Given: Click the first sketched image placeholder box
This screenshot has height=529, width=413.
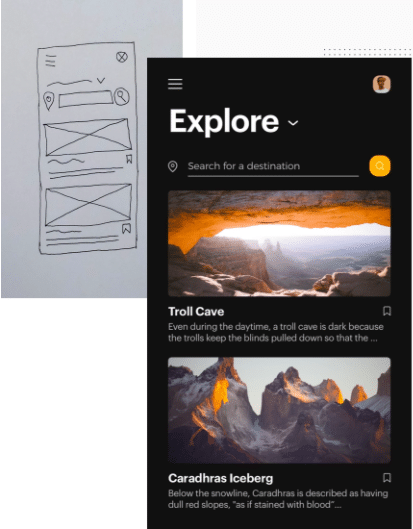Looking at the screenshot, I should point(87,137).
